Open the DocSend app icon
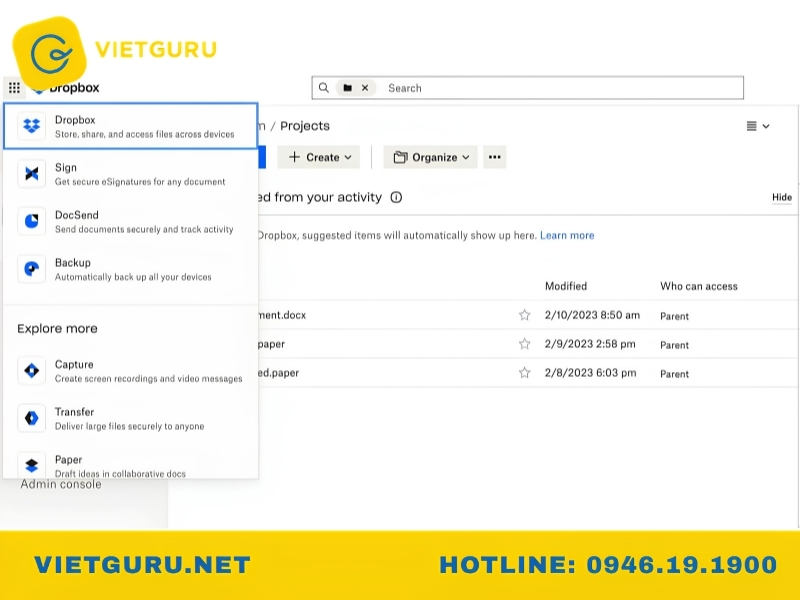The width and height of the screenshot is (800, 600). click(x=32, y=221)
